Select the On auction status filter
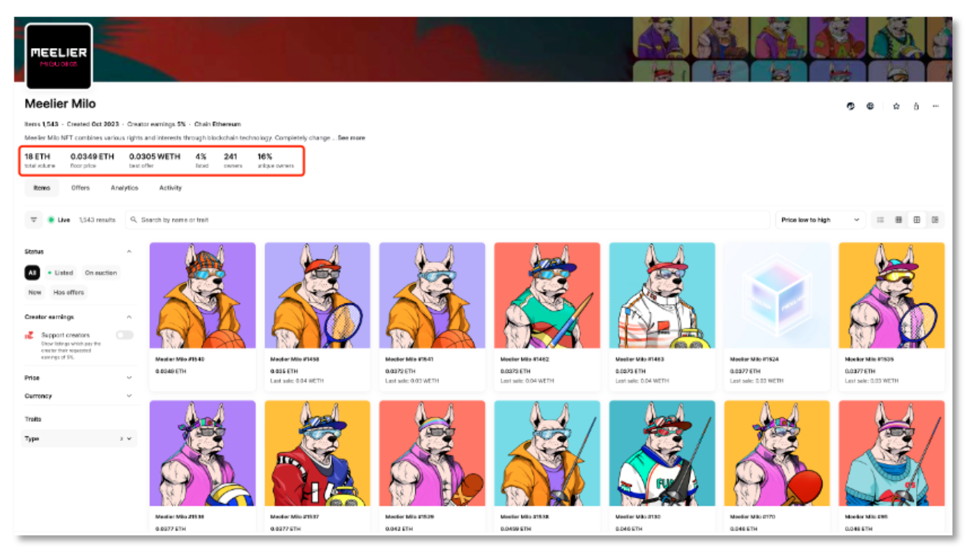This screenshot has width=980, height=557. [101, 273]
